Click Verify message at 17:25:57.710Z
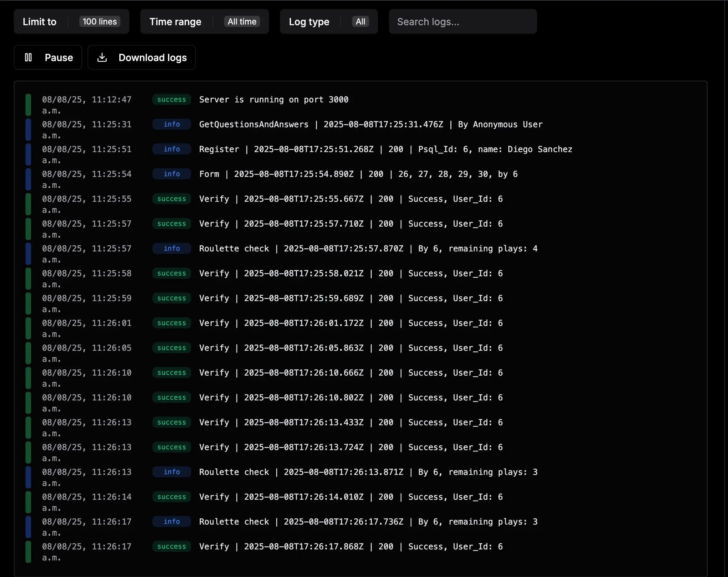Viewport: 728px width, 577px height. (x=351, y=224)
